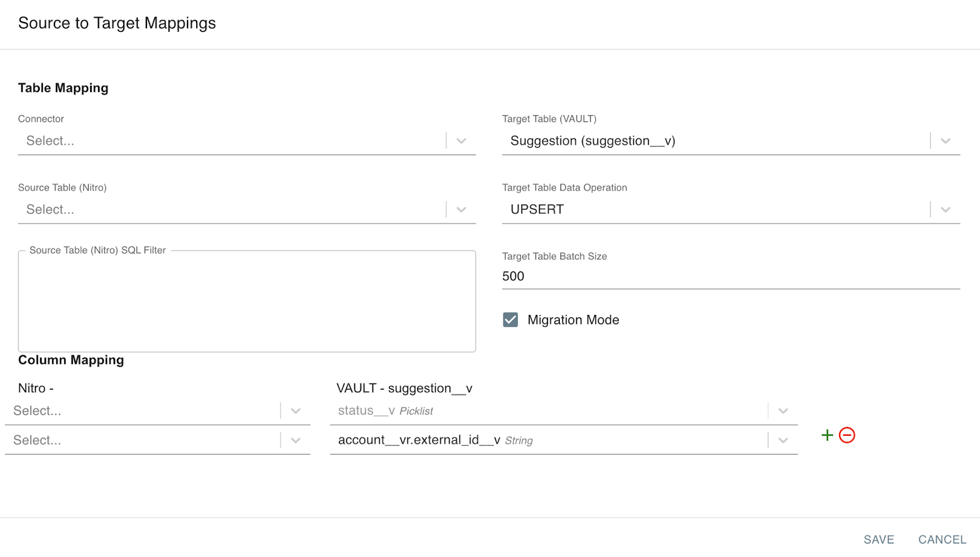Expand the Source Table (Nitro) dropdown
This screenshot has width=980, height=557.
[461, 210]
